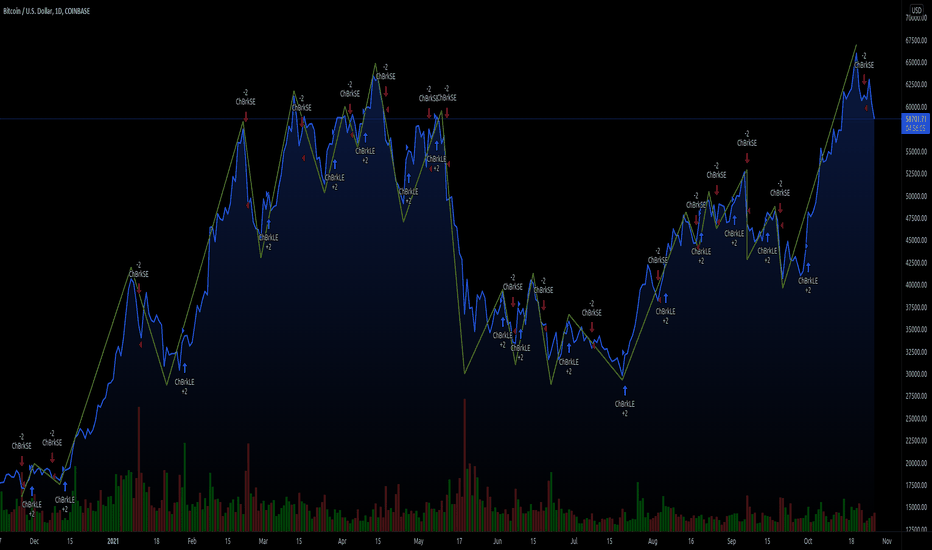This screenshot has width=932, height=550.
Task: Click the ChBrkSE label above February peak
Action: click(x=245, y=102)
